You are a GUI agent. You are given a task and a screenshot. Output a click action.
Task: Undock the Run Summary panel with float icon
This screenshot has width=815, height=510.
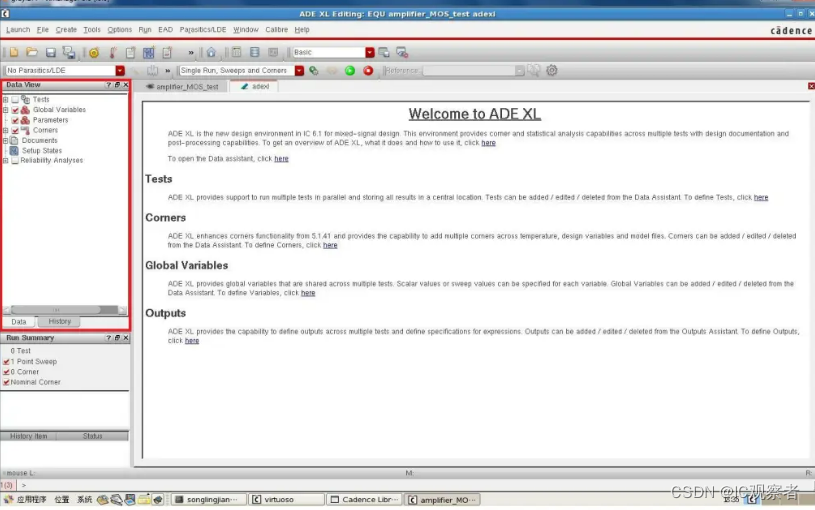click(x=117, y=337)
